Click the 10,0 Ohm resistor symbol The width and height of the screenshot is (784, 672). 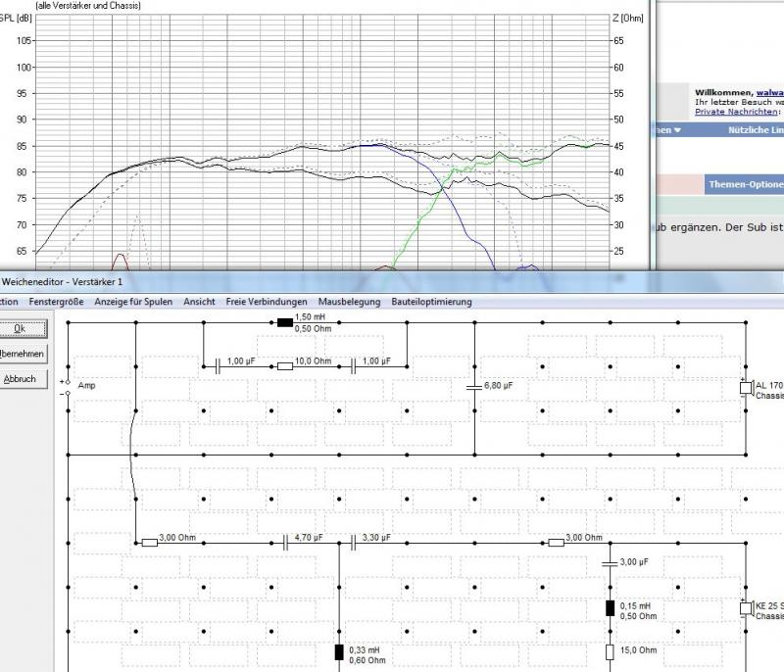point(284,365)
